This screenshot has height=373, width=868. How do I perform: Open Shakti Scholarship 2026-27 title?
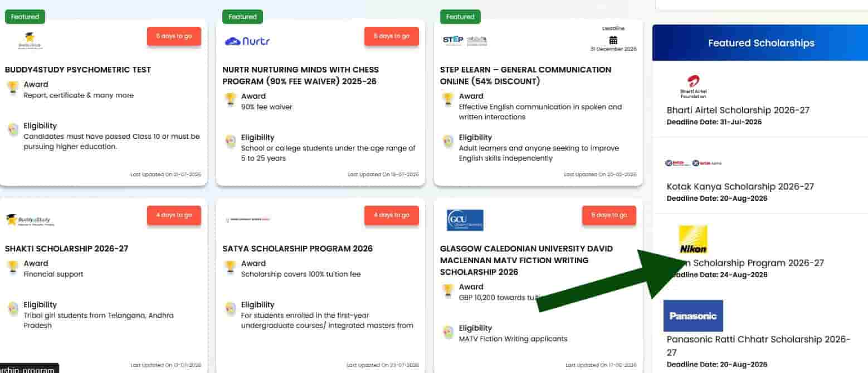(66, 249)
